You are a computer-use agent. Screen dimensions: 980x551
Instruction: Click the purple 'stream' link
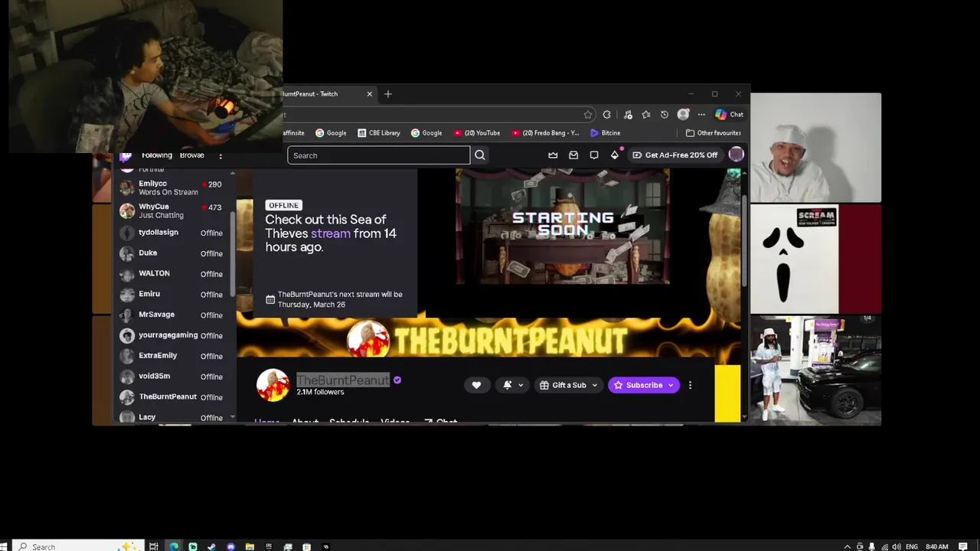coord(331,233)
